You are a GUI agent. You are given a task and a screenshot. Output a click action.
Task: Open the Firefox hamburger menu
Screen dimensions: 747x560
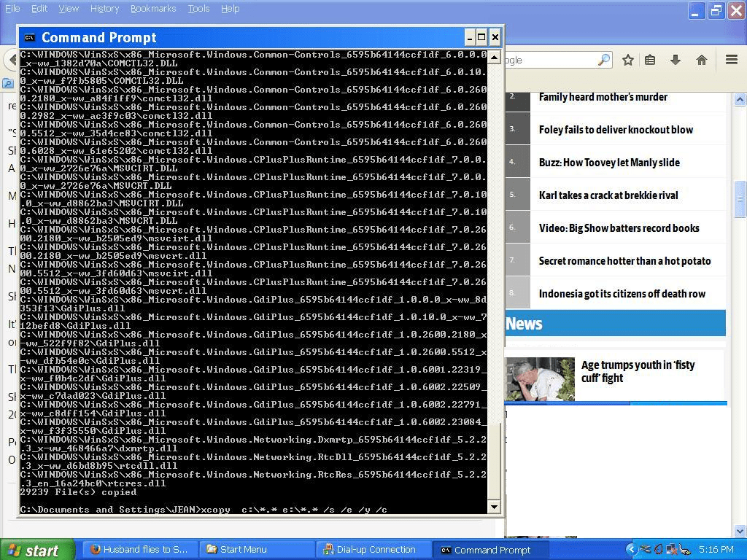pyautogui.click(x=730, y=60)
